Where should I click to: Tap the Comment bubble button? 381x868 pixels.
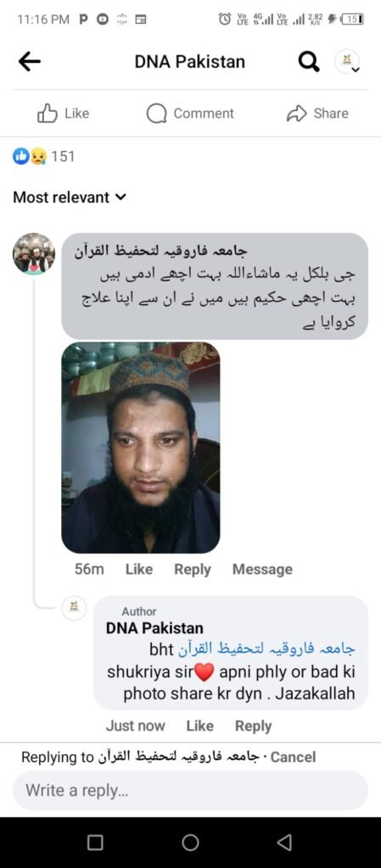(x=190, y=114)
